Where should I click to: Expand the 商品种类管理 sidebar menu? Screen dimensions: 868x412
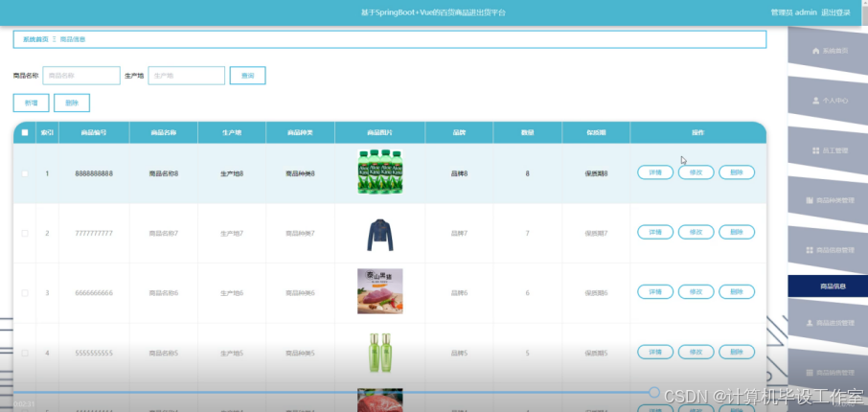(828, 200)
